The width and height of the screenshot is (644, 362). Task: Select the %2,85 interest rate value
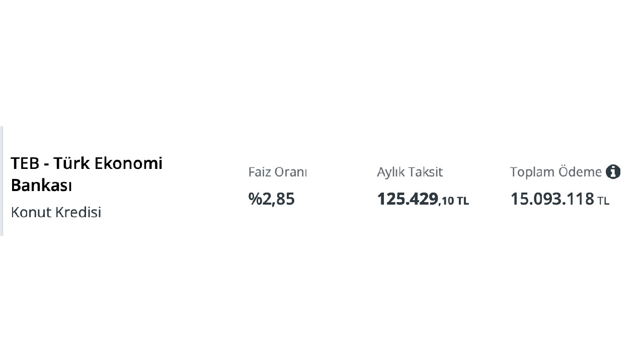click(x=272, y=199)
